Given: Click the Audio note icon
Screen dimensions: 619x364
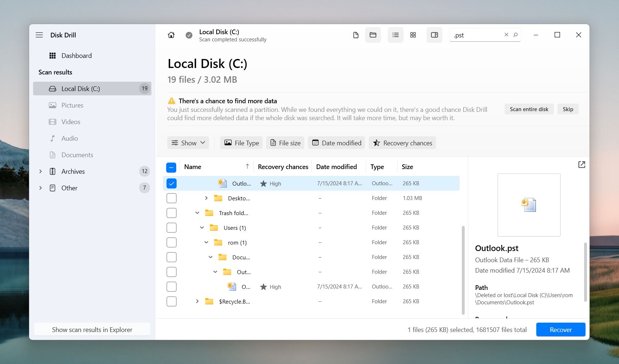Looking at the screenshot, I should (x=53, y=138).
